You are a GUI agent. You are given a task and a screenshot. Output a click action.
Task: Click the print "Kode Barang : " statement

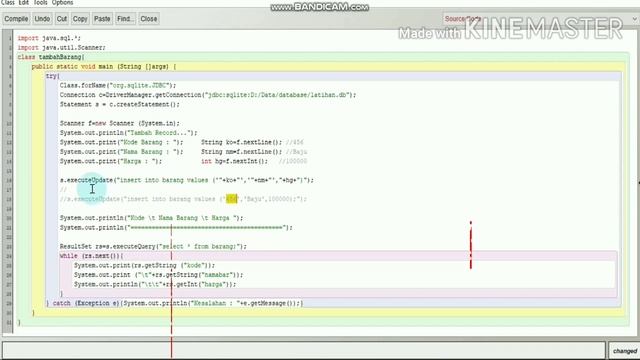tap(122, 142)
